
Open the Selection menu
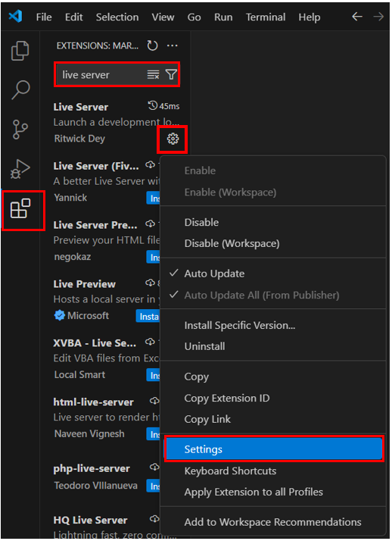(x=117, y=17)
